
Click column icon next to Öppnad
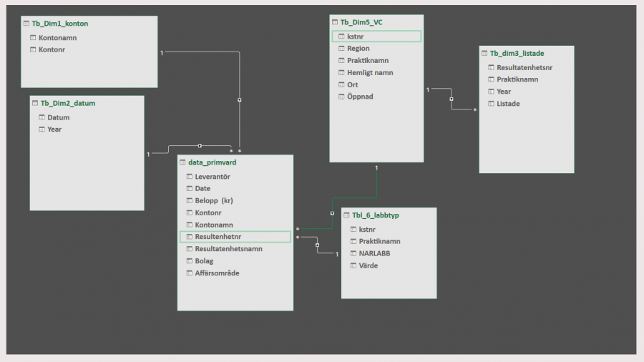pos(341,97)
